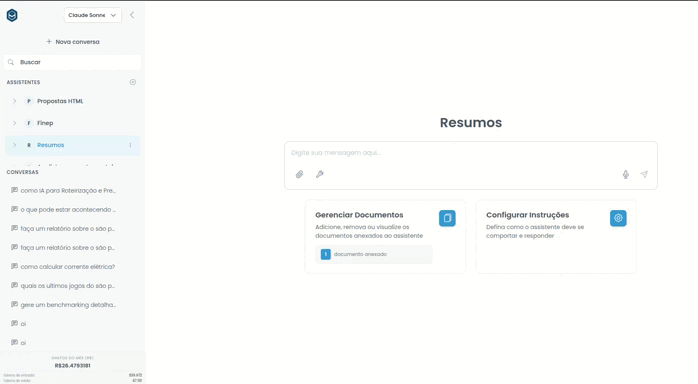The image size is (698, 384).
Task: Click the CONVERSAS section header
Action: click(22, 172)
